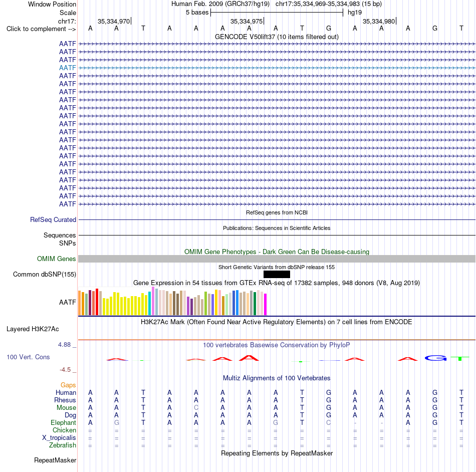
Task: Click the 4.88 upper scale value
Action: coord(64,345)
